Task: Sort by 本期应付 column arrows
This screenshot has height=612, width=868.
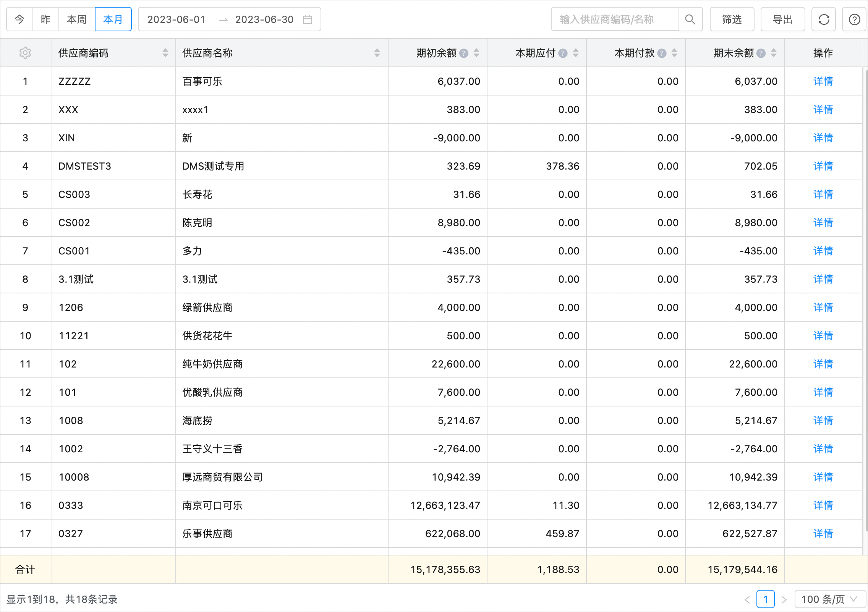Action: (x=576, y=53)
